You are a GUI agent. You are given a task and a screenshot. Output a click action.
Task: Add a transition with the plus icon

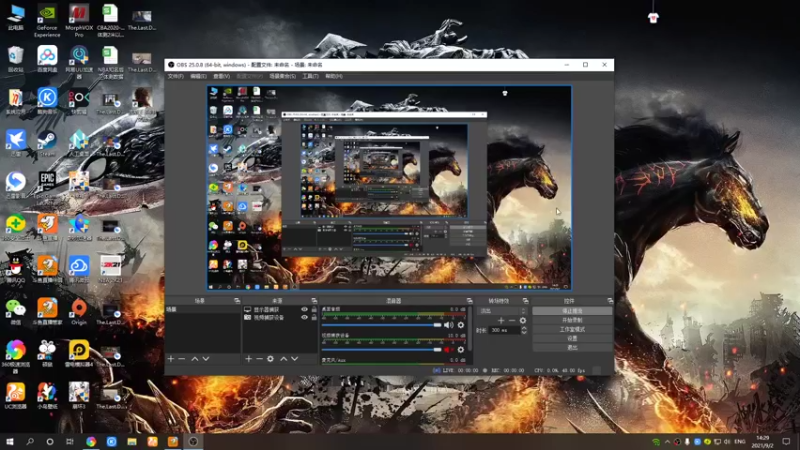pyautogui.click(x=501, y=320)
